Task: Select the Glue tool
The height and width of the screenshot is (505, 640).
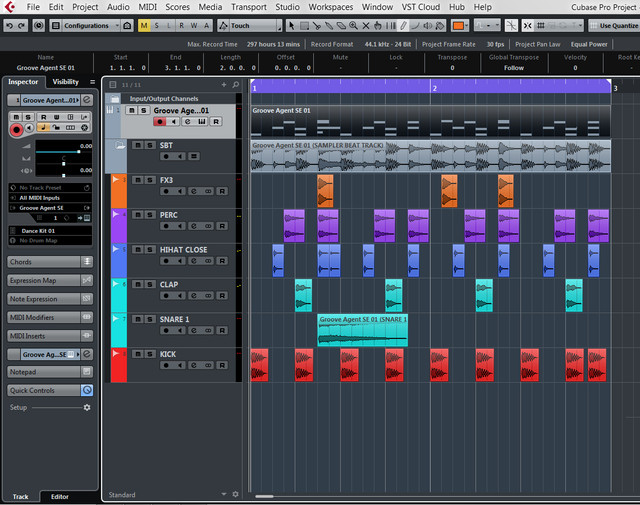Action: tap(329, 26)
